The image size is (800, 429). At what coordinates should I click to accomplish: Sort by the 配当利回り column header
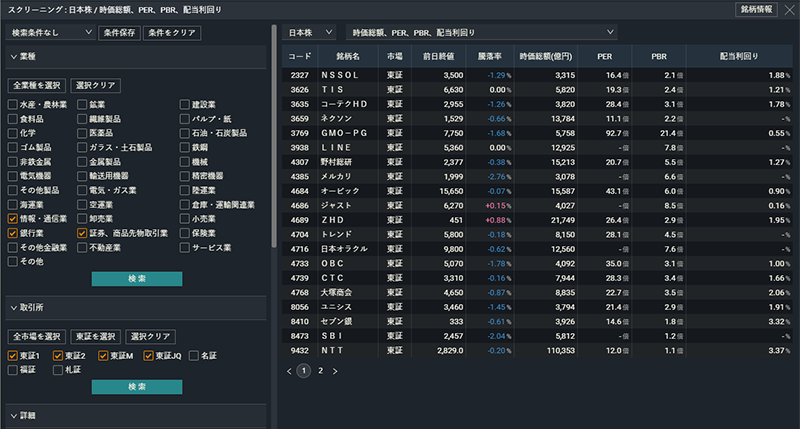[x=739, y=56]
